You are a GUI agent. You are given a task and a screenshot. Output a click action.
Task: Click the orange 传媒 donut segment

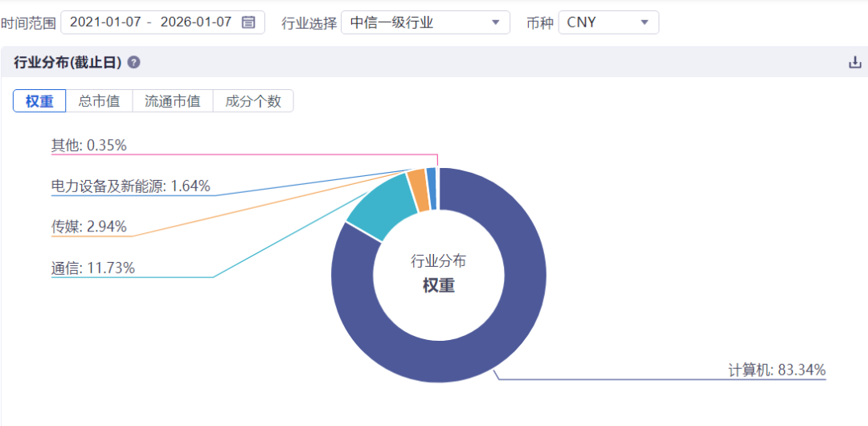(418, 191)
